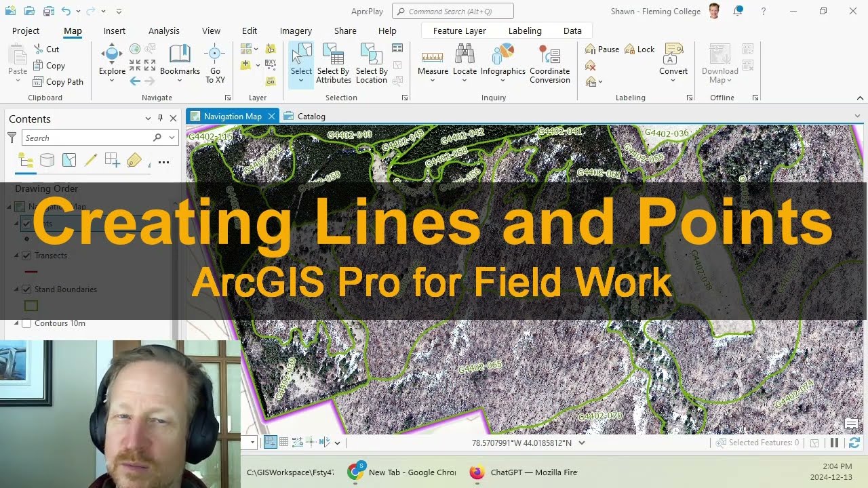868x488 pixels.
Task: Collapse the Stand Boundaries layer legend
Action: (17, 289)
